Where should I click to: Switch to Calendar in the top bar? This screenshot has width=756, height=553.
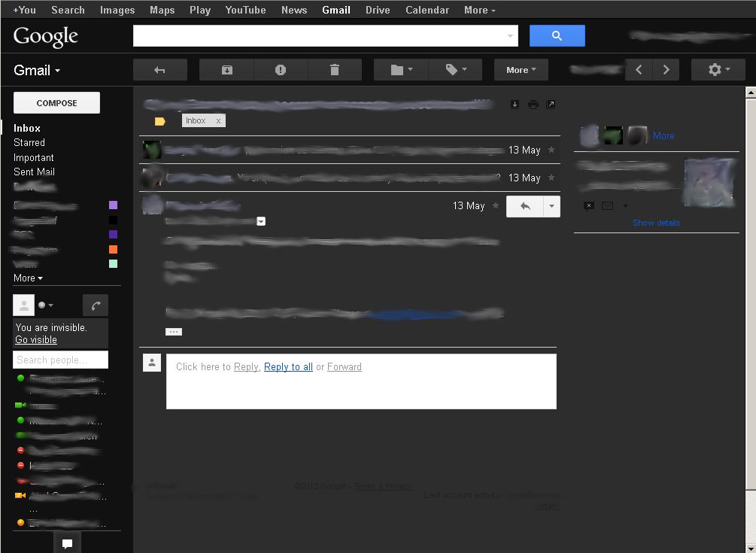pos(427,10)
